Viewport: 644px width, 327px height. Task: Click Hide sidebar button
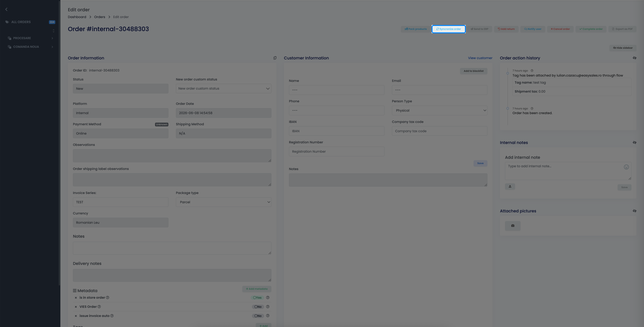pos(623,48)
